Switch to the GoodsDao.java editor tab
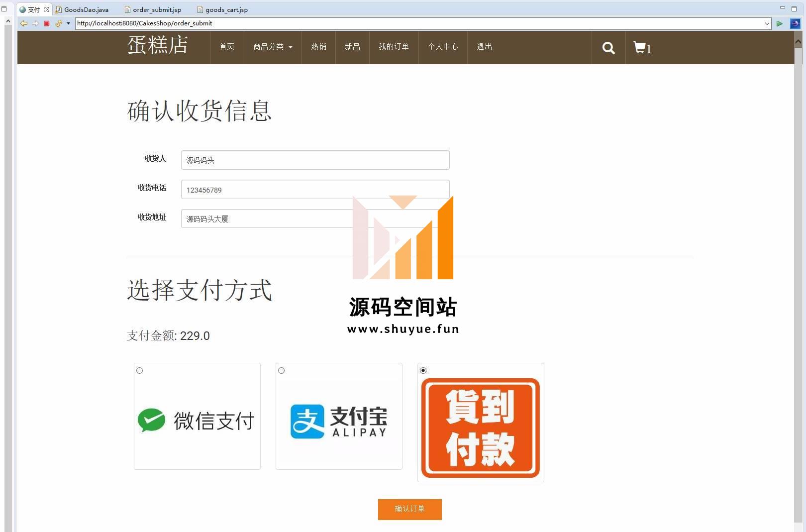The image size is (806, 532). pos(82,9)
